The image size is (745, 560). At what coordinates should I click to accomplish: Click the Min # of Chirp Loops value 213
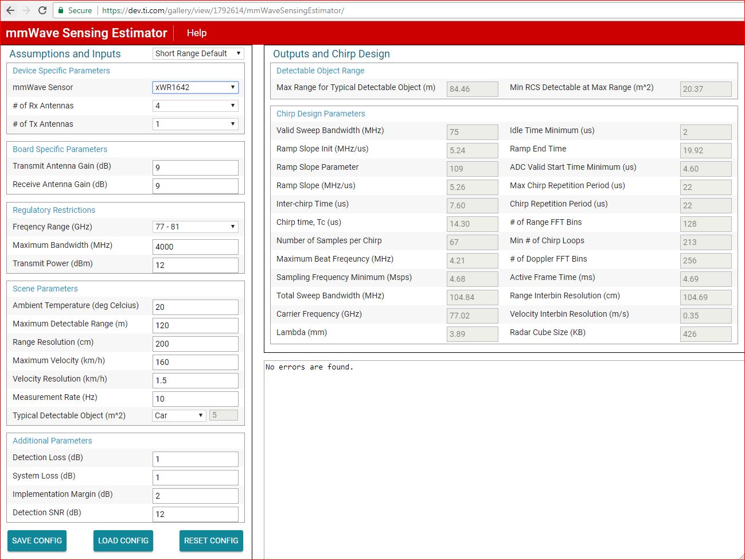(706, 242)
